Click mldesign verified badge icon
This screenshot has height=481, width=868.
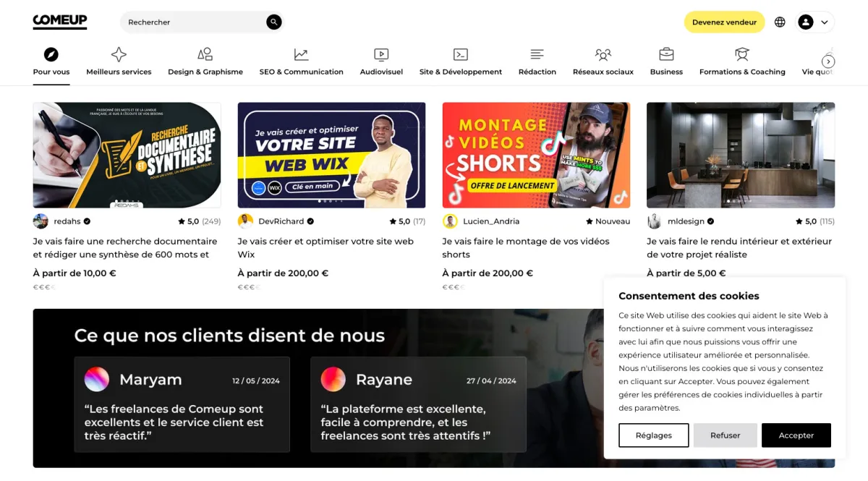(x=710, y=221)
